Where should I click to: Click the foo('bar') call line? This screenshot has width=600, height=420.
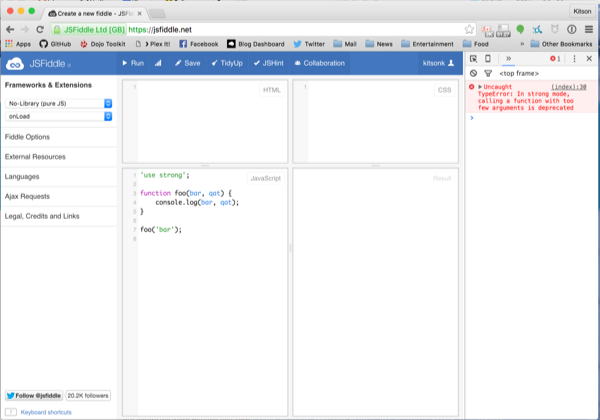[161, 230]
